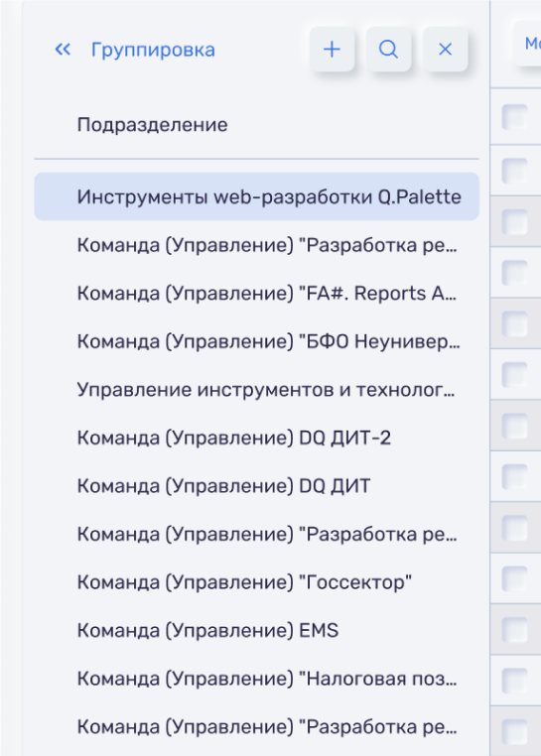
Task: Add a new grouping with plus icon
Action: pyautogui.click(x=332, y=50)
